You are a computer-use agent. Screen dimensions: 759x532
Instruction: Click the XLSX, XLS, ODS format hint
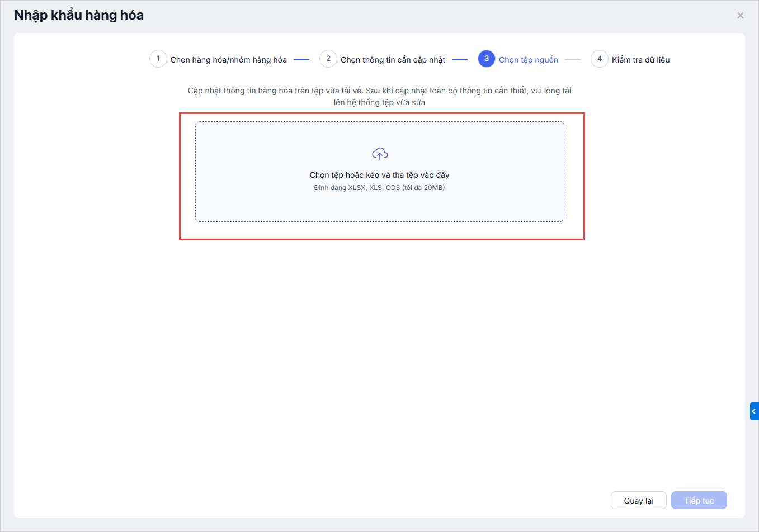(379, 188)
